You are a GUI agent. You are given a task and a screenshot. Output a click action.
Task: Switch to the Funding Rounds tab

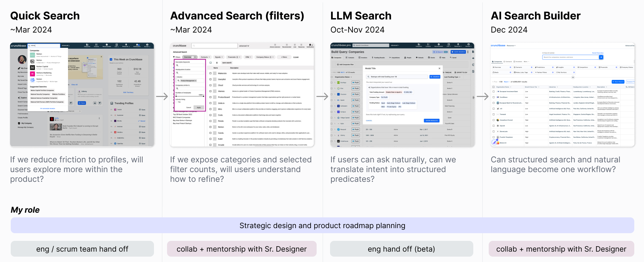click(378, 58)
